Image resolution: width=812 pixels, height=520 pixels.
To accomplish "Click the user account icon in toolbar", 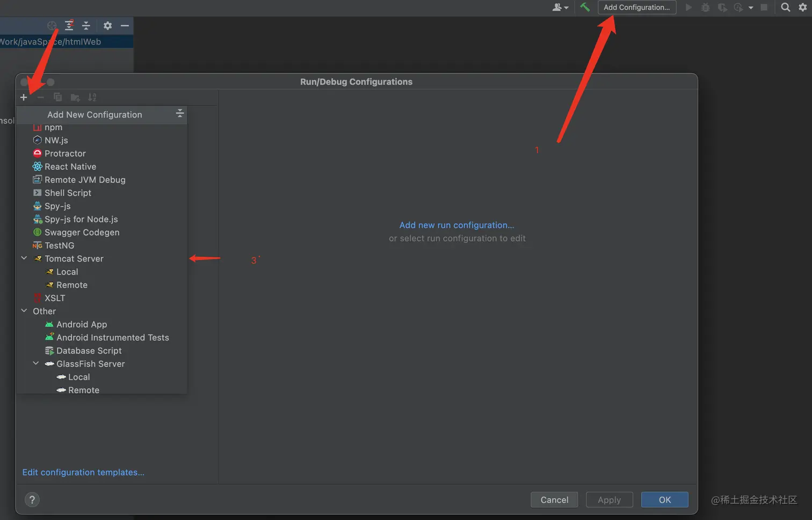I will [560, 8].
